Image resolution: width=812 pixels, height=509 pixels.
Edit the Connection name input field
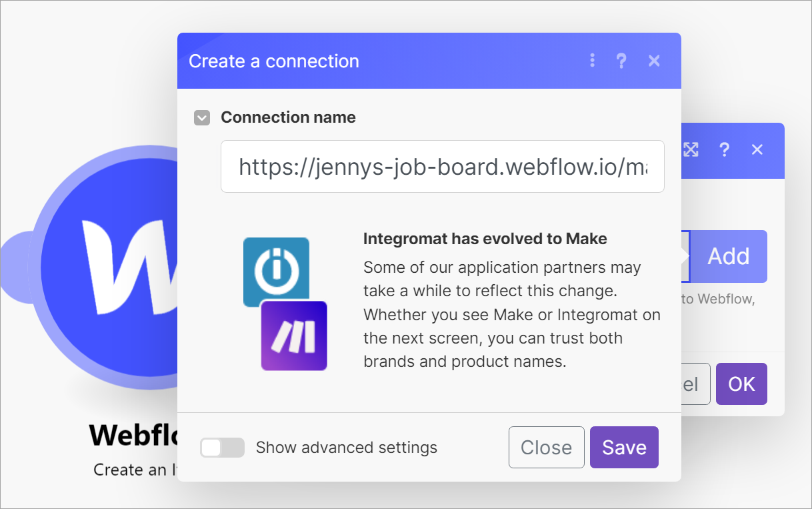pyautogui.click(x=443, y=167)
